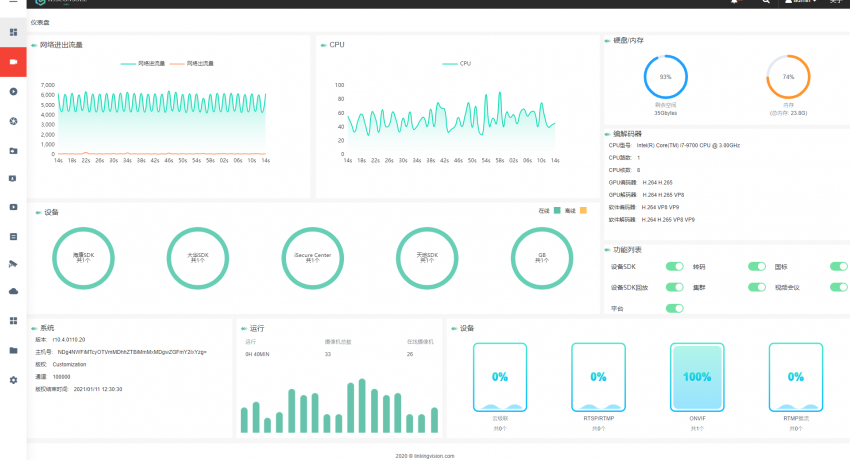Click the notification bell icon in header
The height and width of the screenshot is (460, 850).
pos(735,2)
